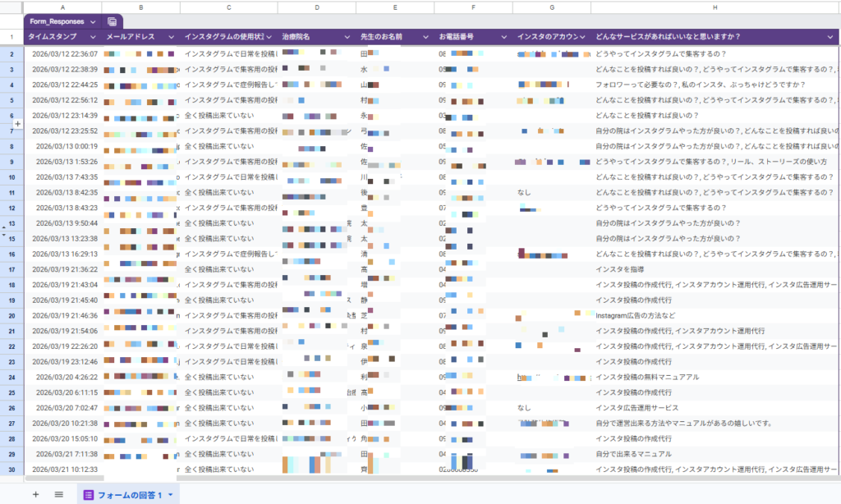This screenshot has width=841, height=504.
Task: Select the row 20 header
Action: click(11, 315)
